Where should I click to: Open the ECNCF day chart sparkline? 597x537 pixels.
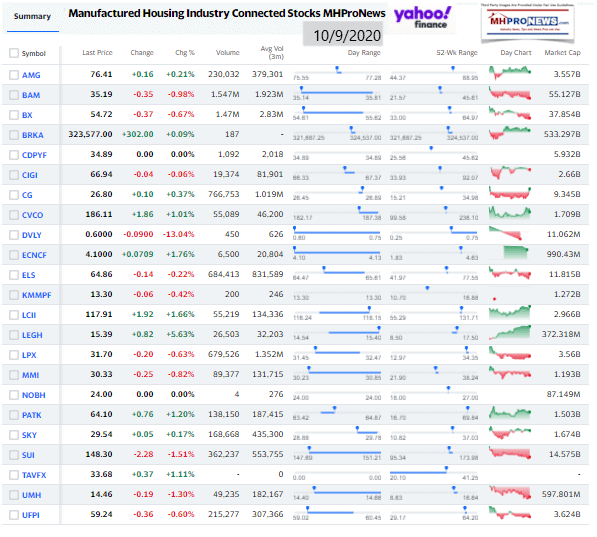click(x=516, y=253)
